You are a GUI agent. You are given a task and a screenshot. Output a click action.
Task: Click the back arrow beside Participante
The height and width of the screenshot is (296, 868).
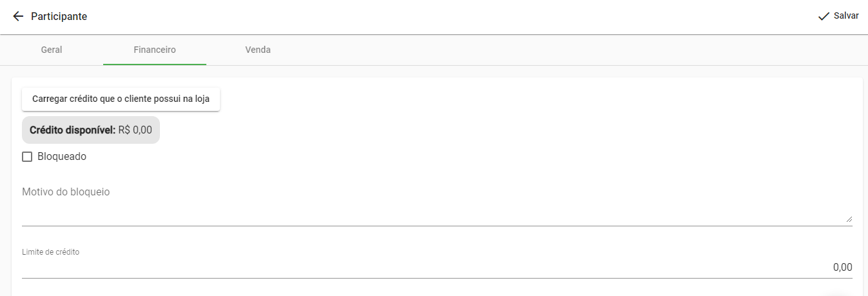(18, 16)
